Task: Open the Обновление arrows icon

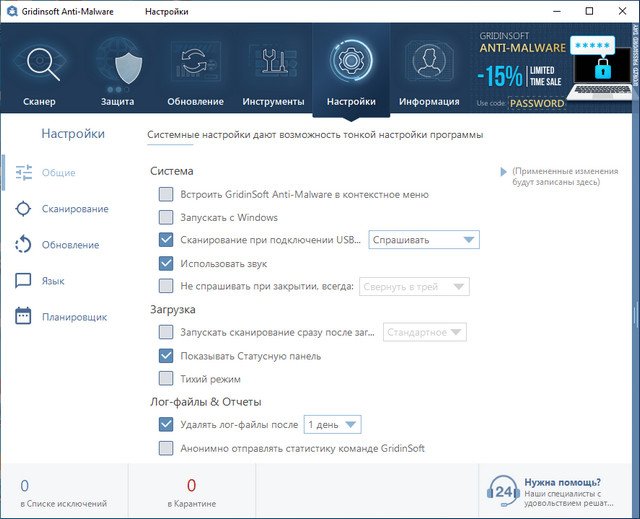Action: pos(195,61)
